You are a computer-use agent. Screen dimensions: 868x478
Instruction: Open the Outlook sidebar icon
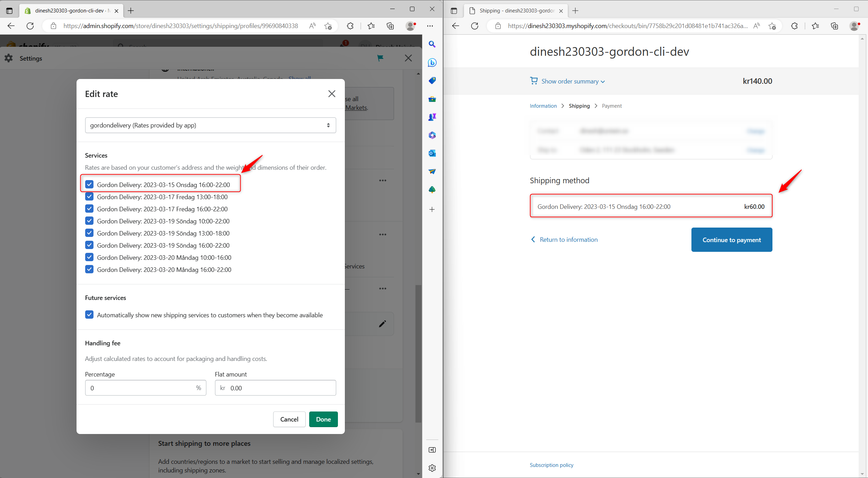tap(432, 153)
